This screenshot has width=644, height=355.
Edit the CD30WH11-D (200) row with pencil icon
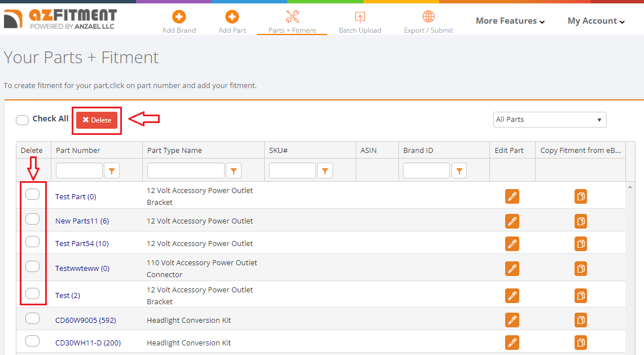point(512,343)
